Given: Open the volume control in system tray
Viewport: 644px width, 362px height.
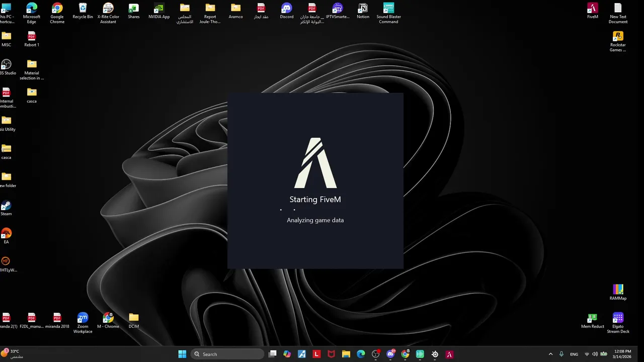Looking at the screenshot, I should coord(595,354).
